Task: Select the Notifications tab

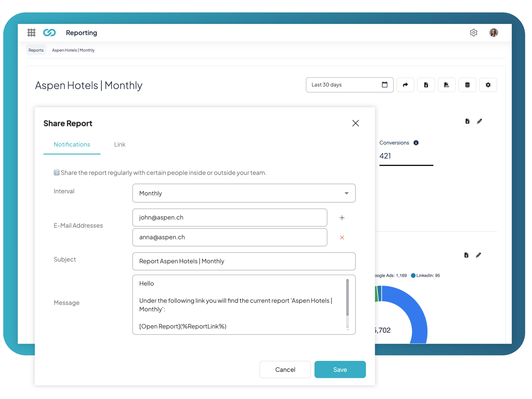Action: pyautogui.click(x=72, y=144)
